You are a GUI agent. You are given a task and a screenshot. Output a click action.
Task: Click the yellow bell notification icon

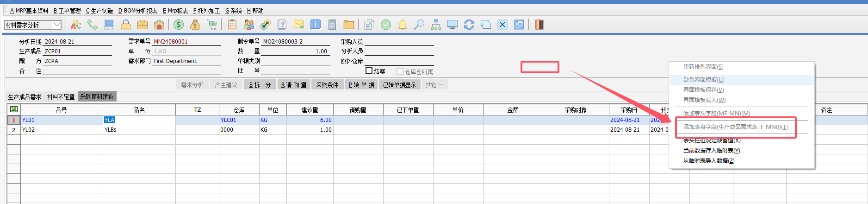coord(403,25)
